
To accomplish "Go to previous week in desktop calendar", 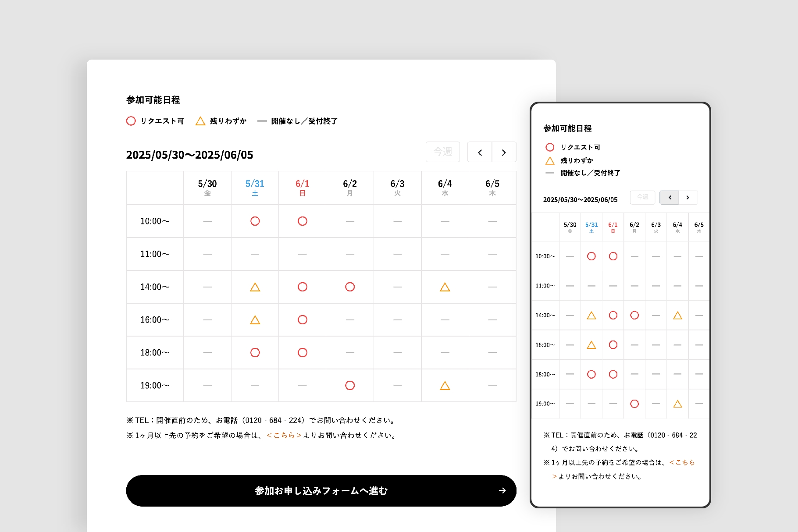I will [x=480, y=153].
